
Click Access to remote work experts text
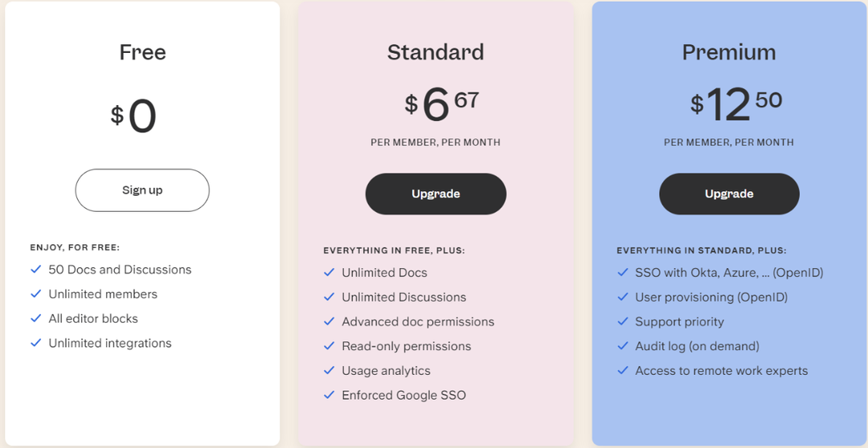721,371
